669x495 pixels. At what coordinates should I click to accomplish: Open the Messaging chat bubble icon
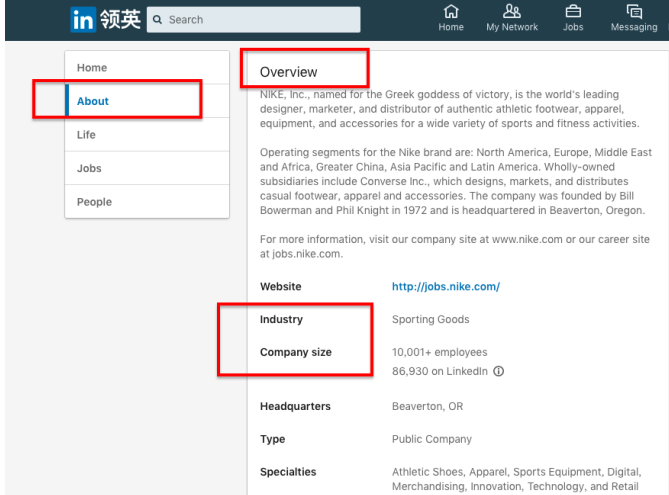coord(634,12)
